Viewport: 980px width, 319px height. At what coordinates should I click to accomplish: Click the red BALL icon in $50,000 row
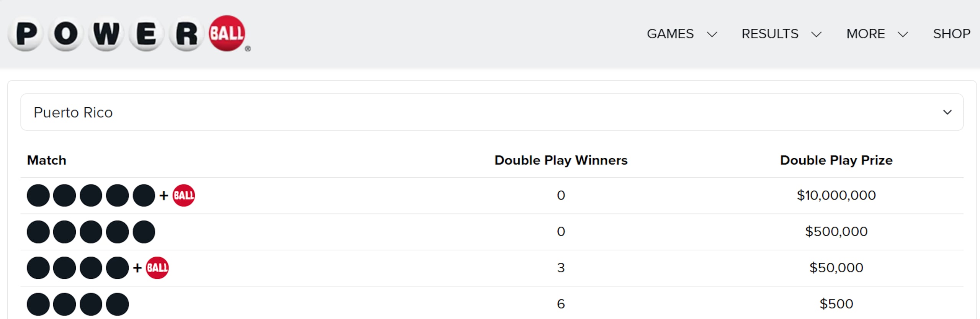click(x=157, y=268)
